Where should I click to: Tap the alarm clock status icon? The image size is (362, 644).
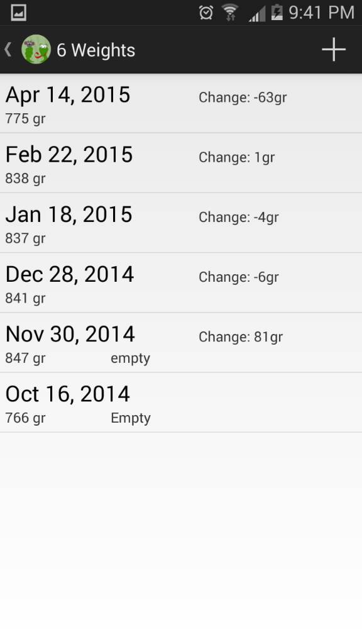click(206, 13)
